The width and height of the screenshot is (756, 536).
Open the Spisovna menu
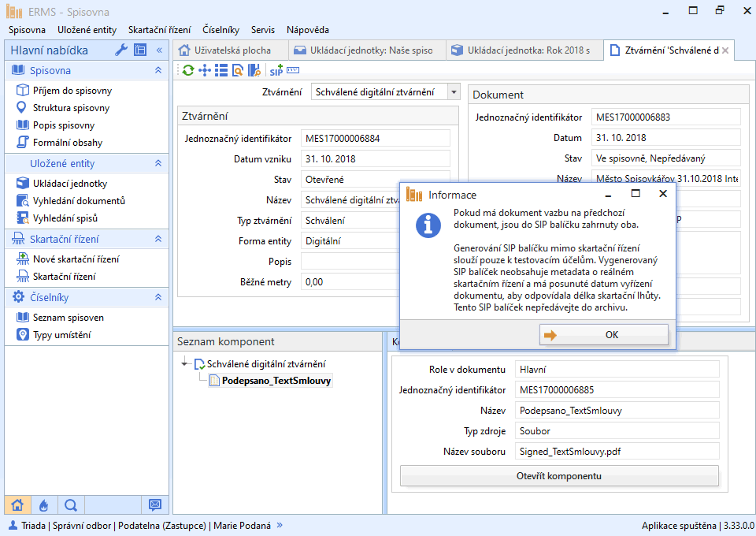(x=27, y=30)
